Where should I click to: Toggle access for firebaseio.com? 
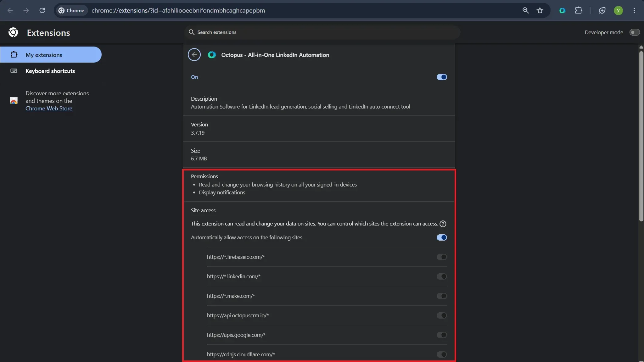[x=442, y=257]
